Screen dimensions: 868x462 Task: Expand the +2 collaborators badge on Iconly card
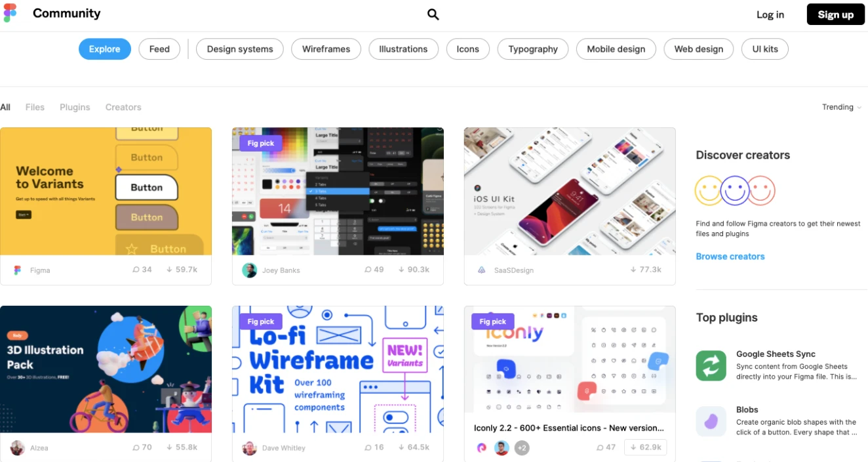(521, 448)
